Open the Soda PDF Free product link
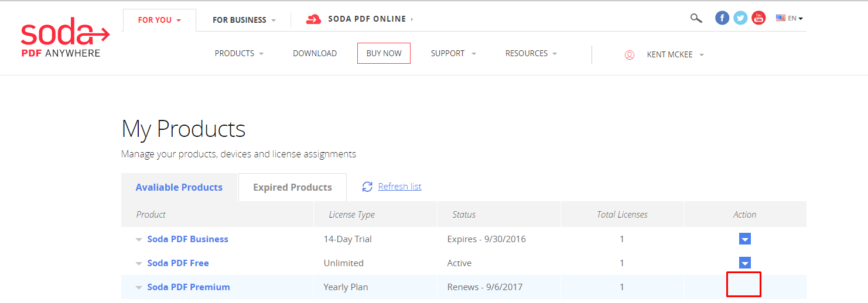 (178, 263)
